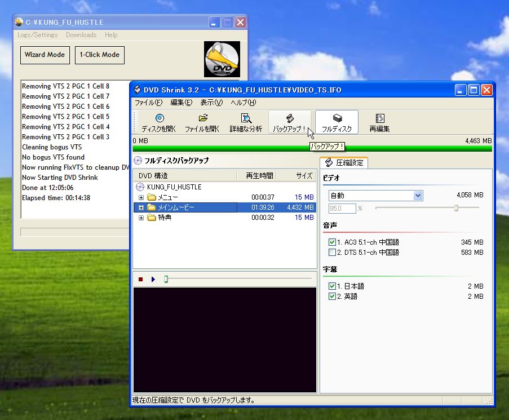The width and height of the screenshot is (509, 420).
Task: Click the メインムービー folder icon
Action: [x=151, y=207]
